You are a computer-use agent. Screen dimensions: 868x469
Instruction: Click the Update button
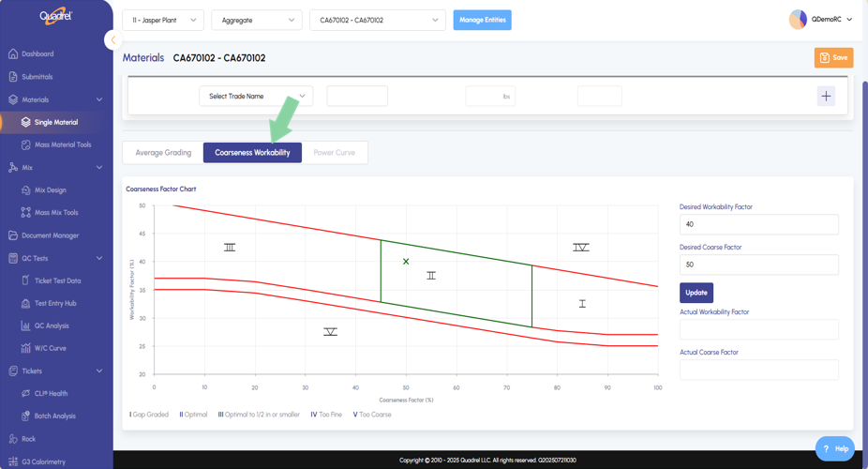tap(696, 293)
